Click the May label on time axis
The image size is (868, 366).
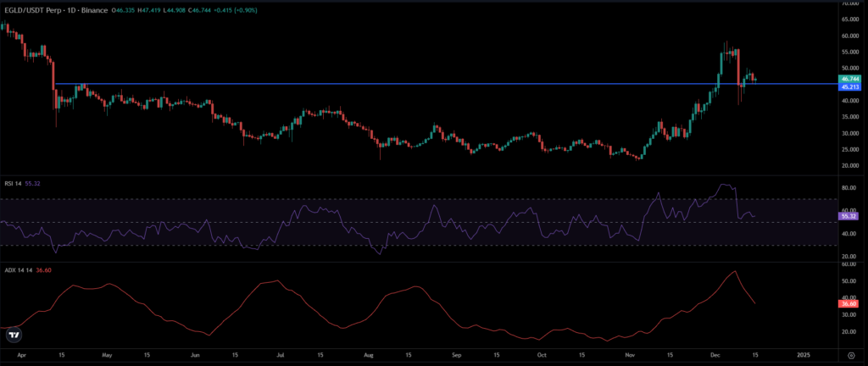108,354
